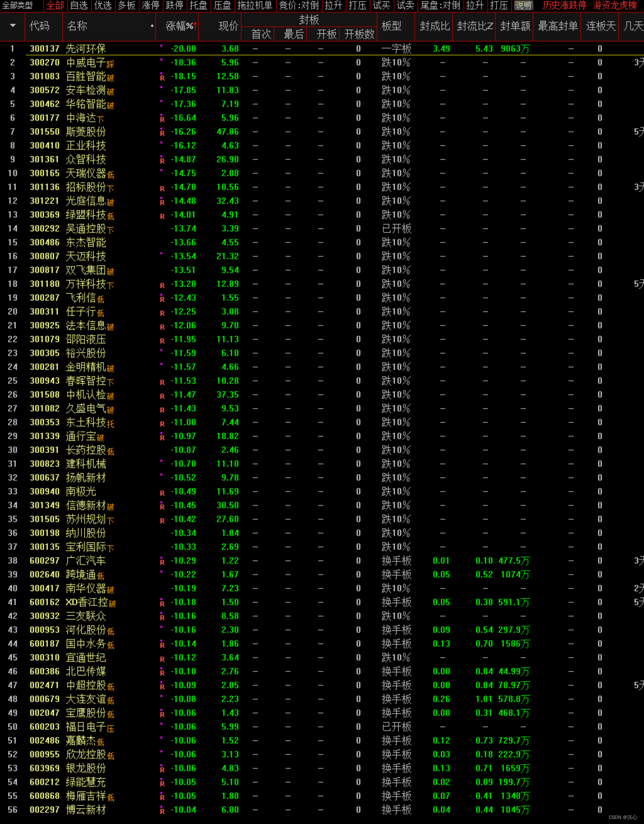
Task: Switch to the 压盘 tab
Action: [222, 5]
